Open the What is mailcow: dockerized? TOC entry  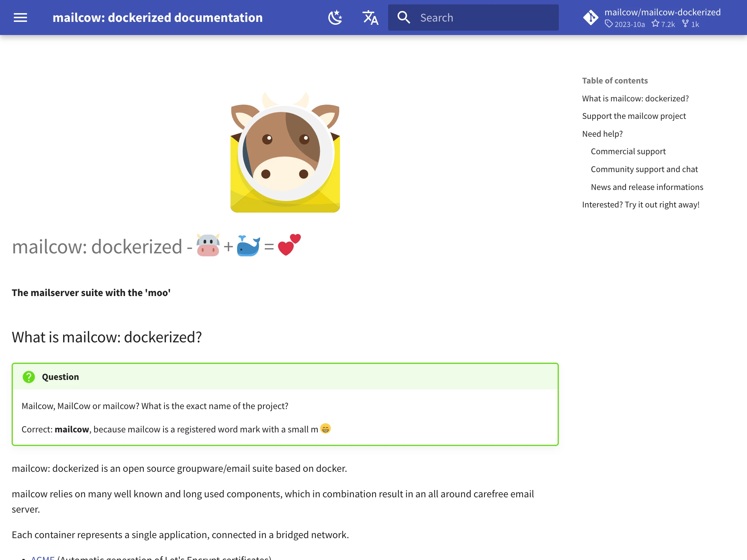635,98
